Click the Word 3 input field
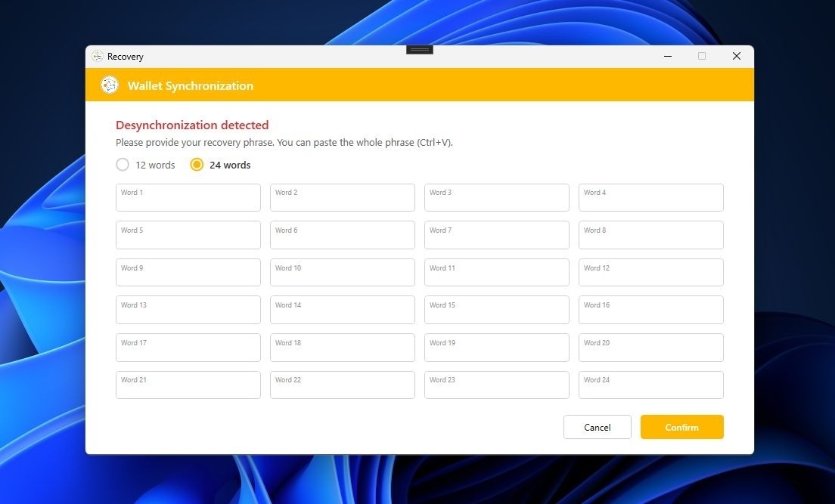Screen dimensions: 835x504 click(497, 197)
